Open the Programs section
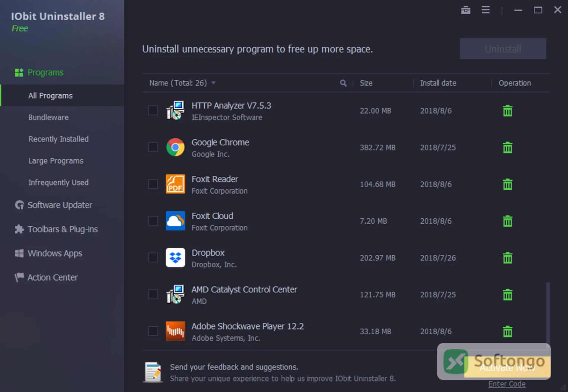This screenshot has height=392, width=568. pyautogui.click(x=39, y=72)
